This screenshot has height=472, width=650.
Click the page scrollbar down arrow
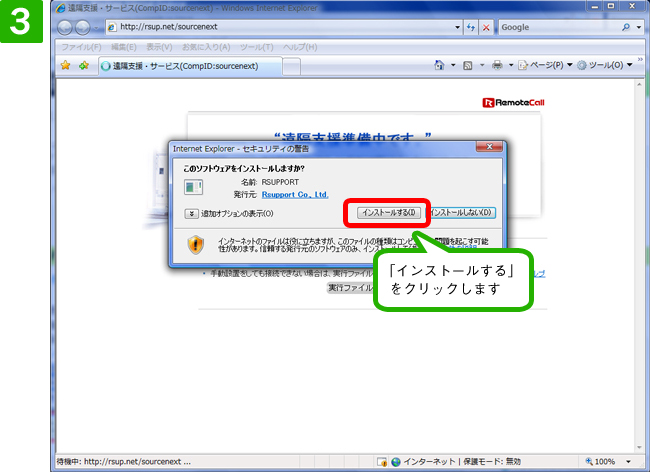[639, 448]
